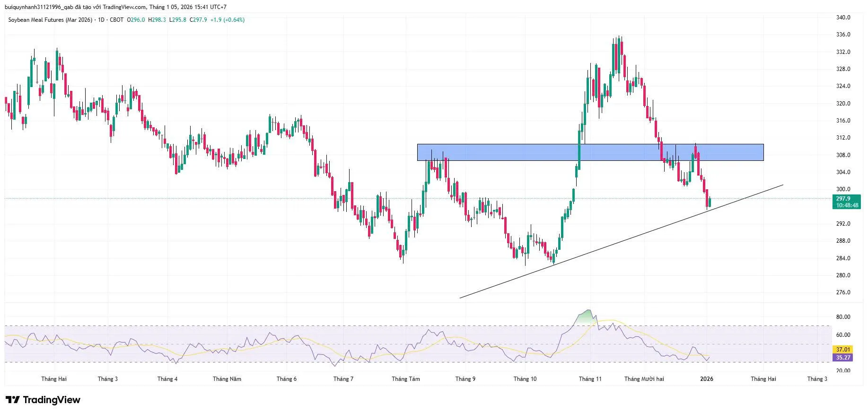Image resolution: width=868 pixels, height=414 pixels.
Task: Click the 280.0 price scale label
Action: 843,275
